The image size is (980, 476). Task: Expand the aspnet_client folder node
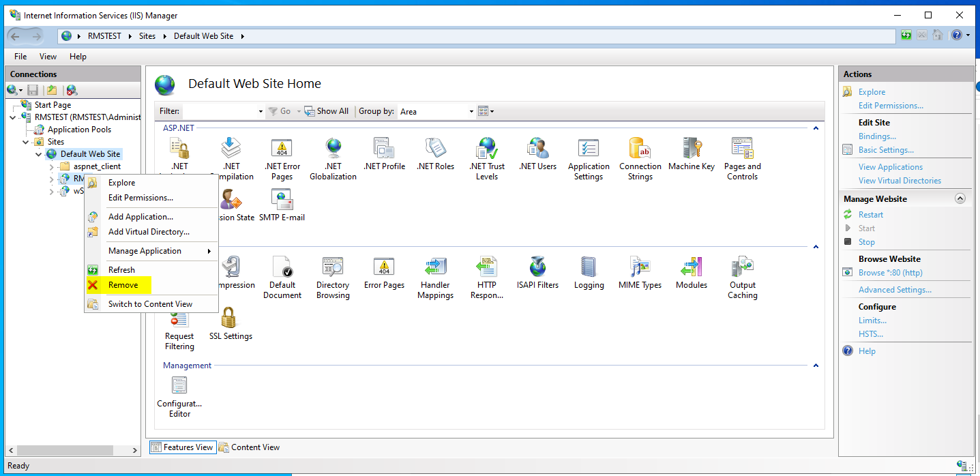tap(52, 166)
